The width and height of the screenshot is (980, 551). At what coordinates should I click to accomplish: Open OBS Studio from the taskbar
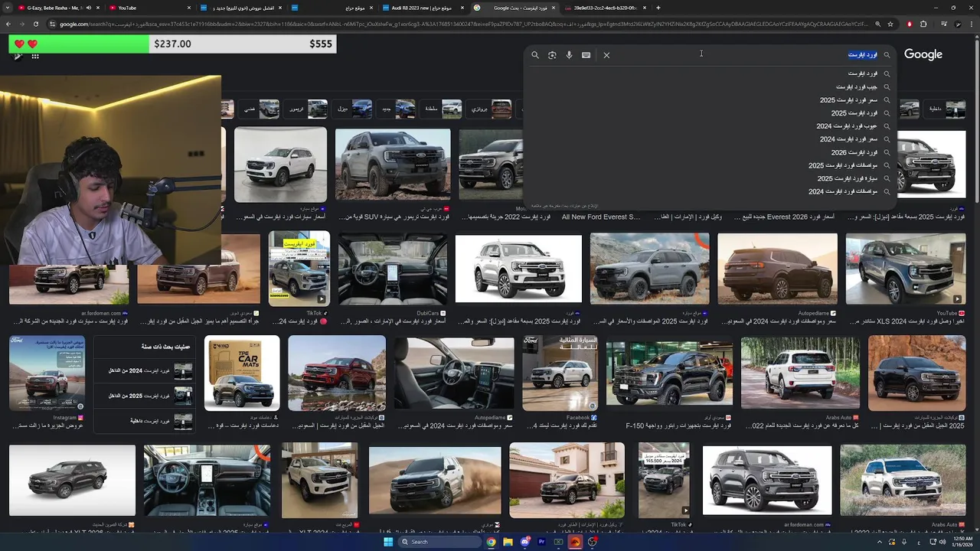[x=592, y=542]
